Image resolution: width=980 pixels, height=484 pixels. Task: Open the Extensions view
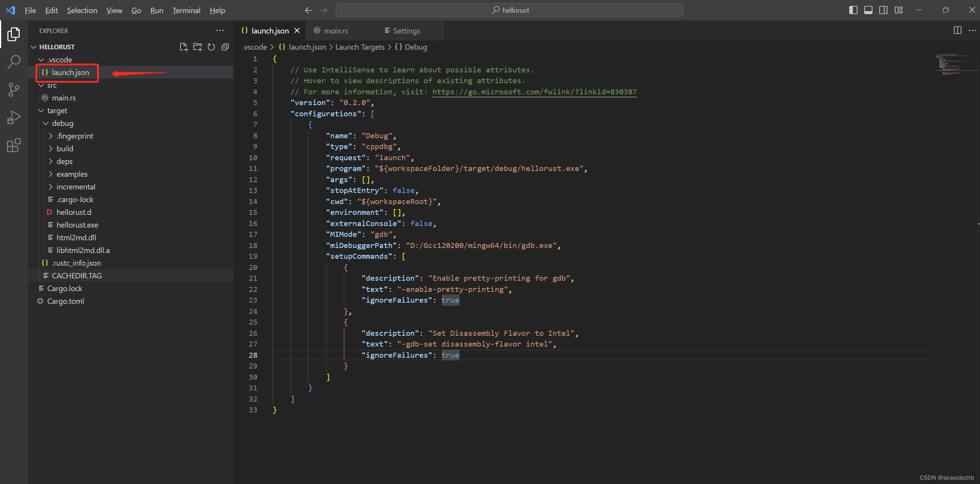[x=14, y=145]
